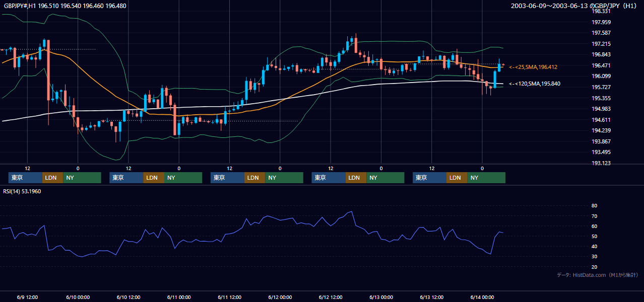Select the <-<120,SMA,195.840 label
Viewport: 644px width, 302px height.
534,84
